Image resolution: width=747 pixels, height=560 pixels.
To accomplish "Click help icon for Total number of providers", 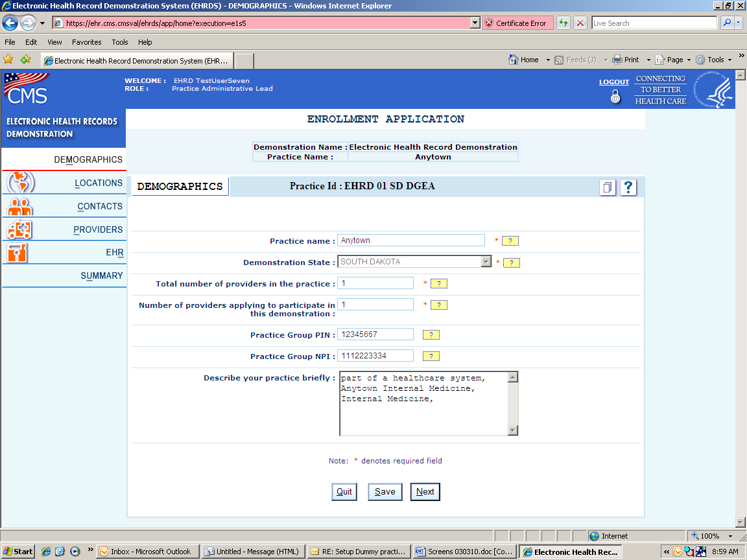I will (x=439, y=284).
